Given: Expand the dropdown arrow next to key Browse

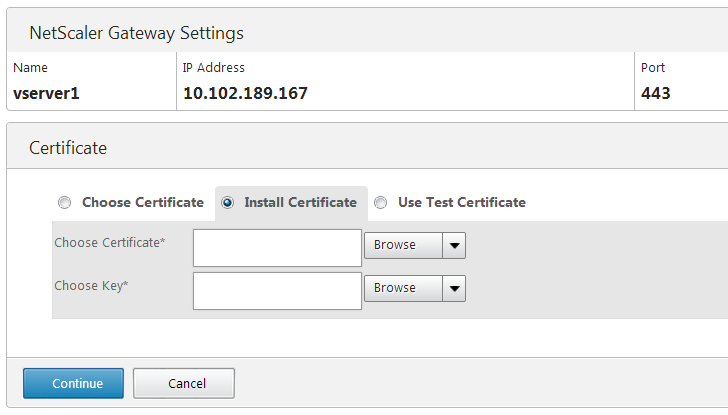Looking at the screenshot, I should point(455,288).
